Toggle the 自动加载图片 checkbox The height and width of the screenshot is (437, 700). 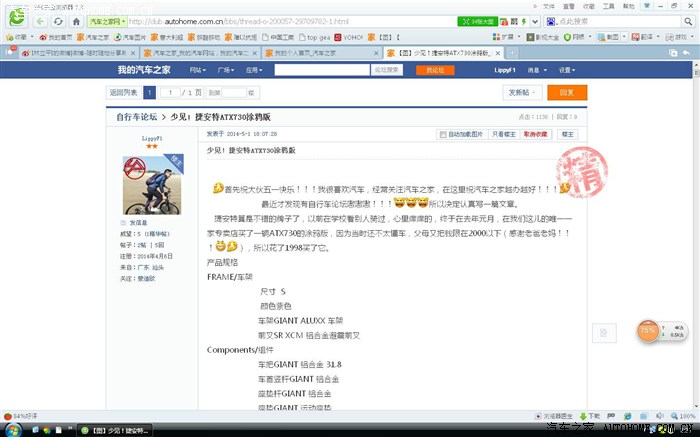(443, 133)
